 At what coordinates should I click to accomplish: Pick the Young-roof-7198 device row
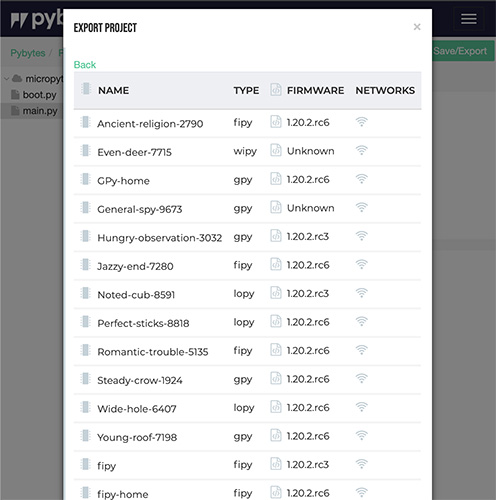point(247,437)
